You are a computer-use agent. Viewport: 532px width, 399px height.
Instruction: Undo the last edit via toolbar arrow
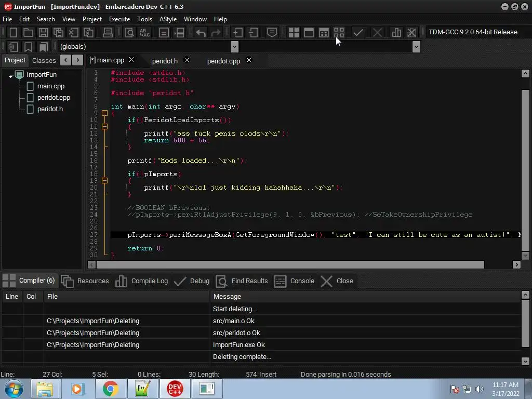tap(201, 32)
